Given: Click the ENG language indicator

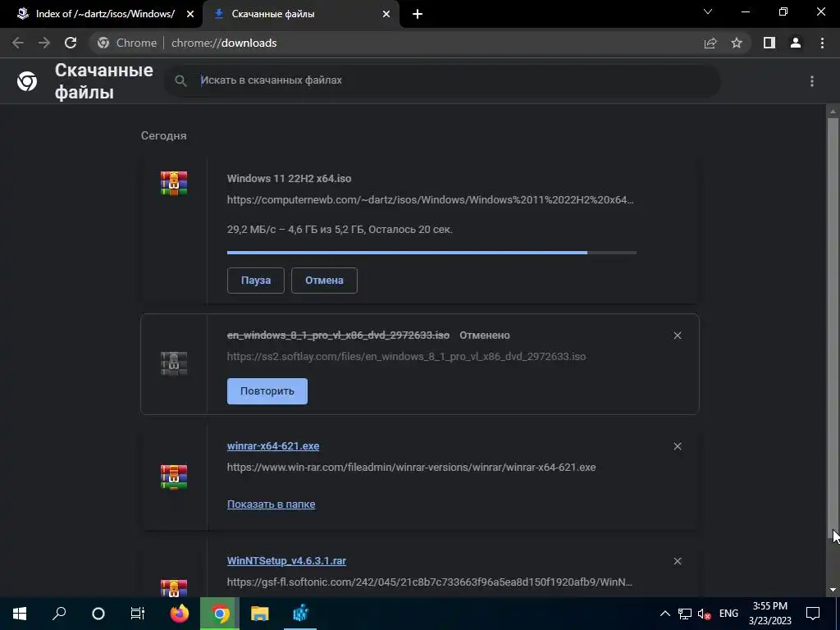Looking at the screenshot, I should point(728,614).
